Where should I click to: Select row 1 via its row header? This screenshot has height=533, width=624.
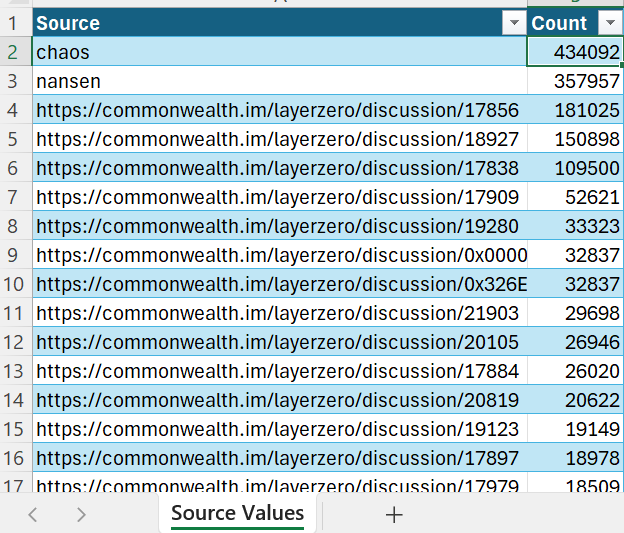tap(16, 23)
